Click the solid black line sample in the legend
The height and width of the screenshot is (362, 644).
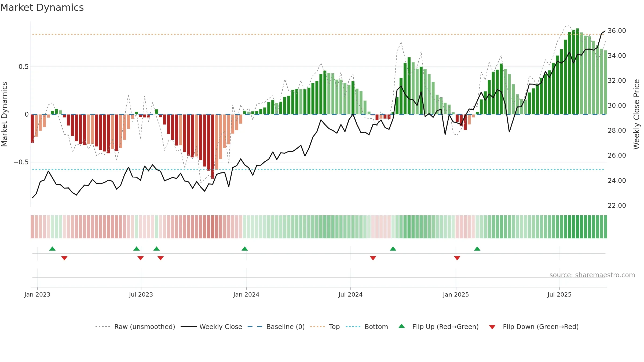click(189, 327)
